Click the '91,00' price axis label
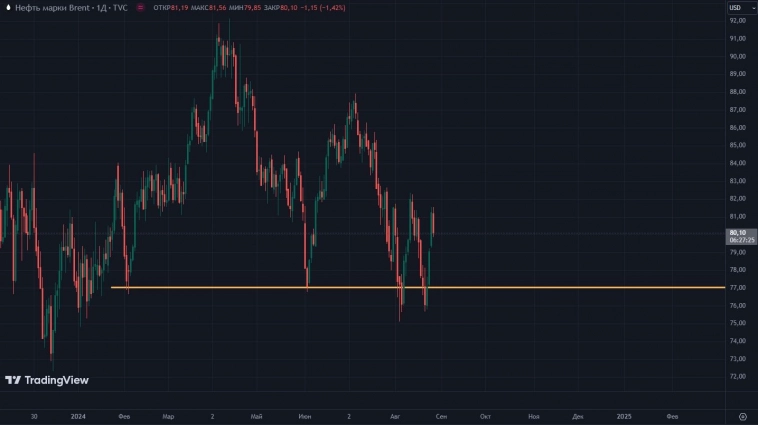Screen dimensions: 758x425 tap(737, 39)
